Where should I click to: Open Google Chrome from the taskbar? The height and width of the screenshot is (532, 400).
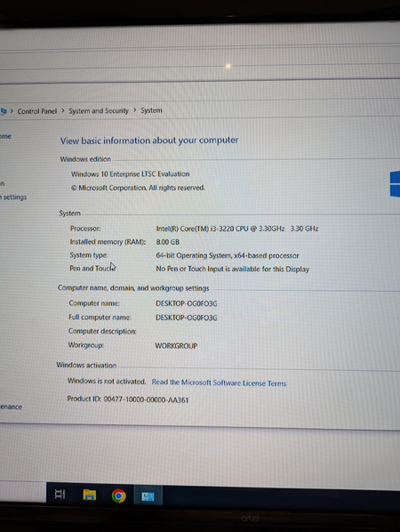click(x=118, y=496)
